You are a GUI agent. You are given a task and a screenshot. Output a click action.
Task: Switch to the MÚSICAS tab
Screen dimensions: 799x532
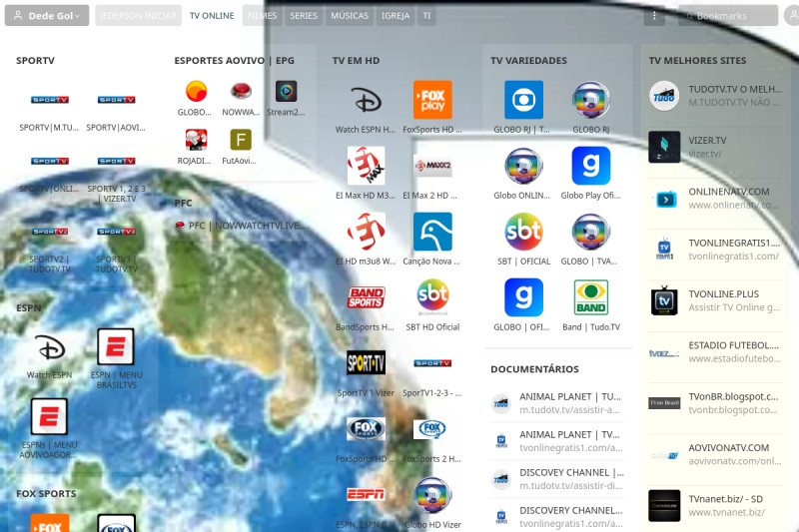[x=350, y=15]
